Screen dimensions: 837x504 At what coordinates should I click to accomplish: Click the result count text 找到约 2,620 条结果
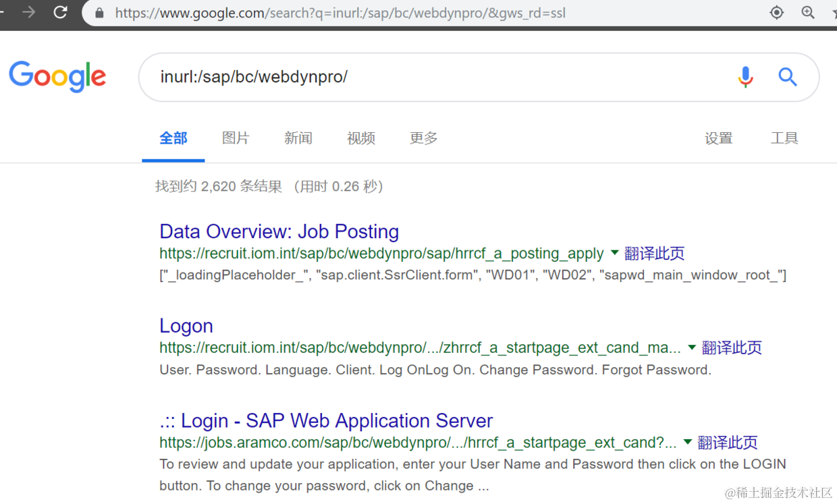coord(219,186)
